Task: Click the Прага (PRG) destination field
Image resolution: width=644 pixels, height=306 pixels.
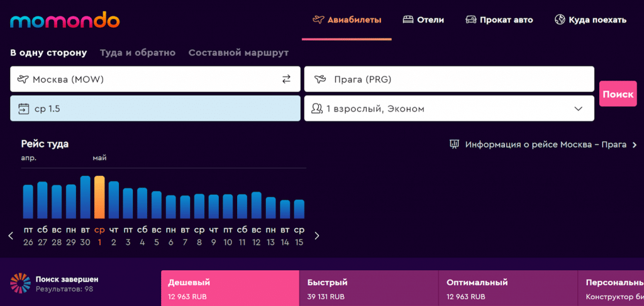Action: click(449, 79)
